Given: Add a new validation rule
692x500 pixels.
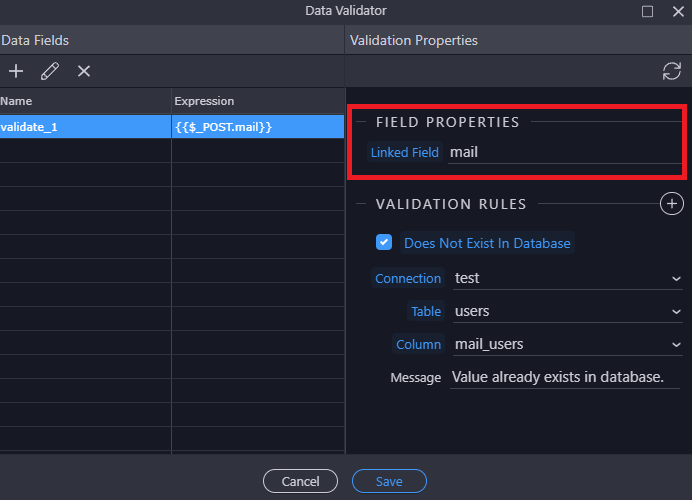Looking at the screenshot, I should point(671,204).
